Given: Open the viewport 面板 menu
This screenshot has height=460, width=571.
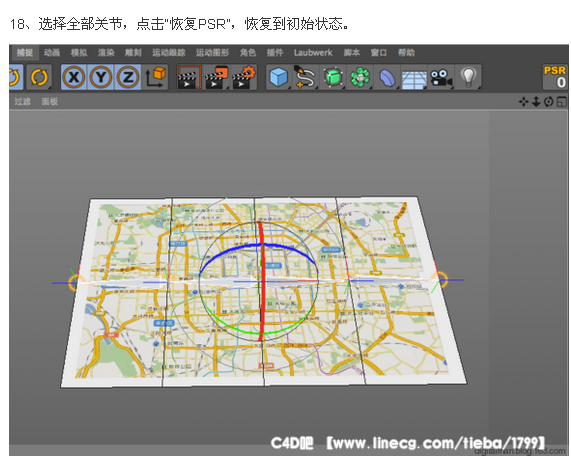Looking at the screenshot, I should tap(50, 102).
